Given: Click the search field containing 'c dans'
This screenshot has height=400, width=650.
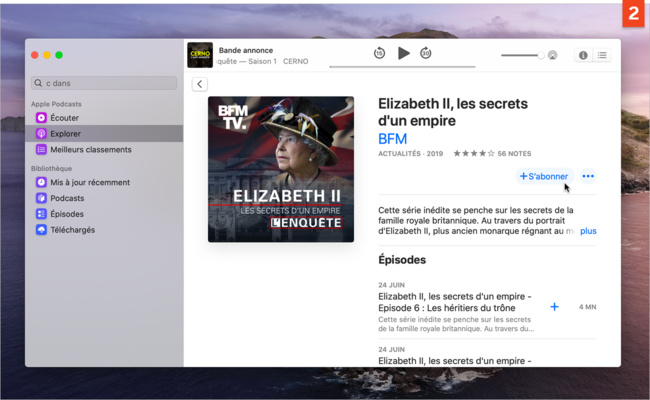Looking at the screenshot, I should (x=104, y=83).
